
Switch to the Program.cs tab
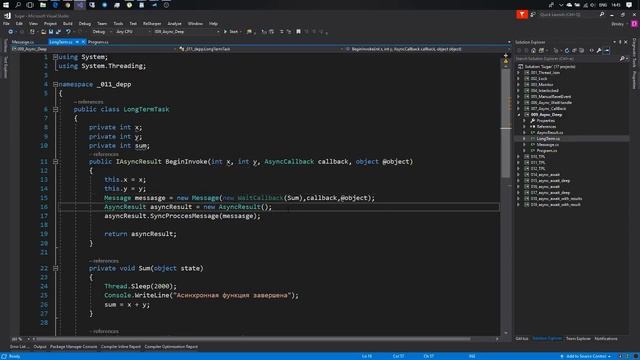(x=98, y=42)
